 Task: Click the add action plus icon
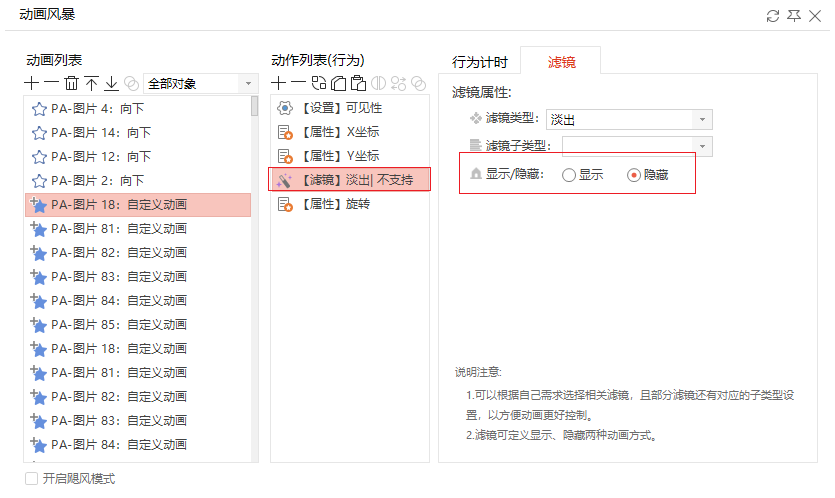click(x=279, y=83)
